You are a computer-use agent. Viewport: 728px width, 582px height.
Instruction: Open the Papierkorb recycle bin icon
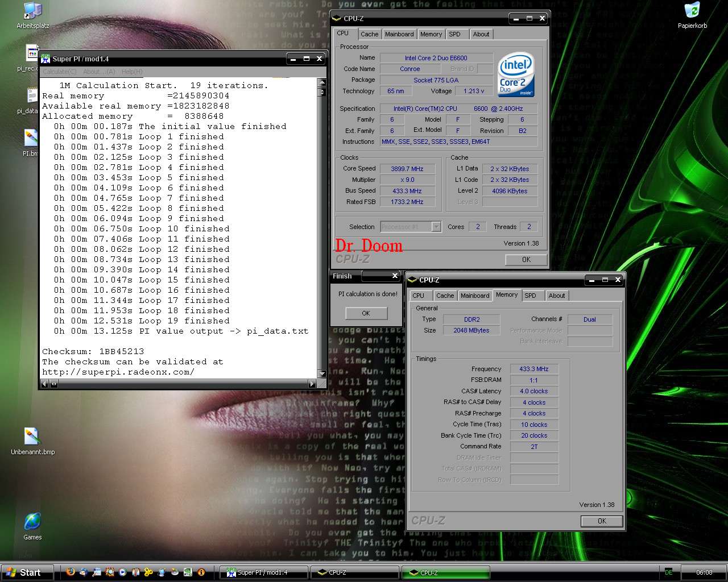692,15
